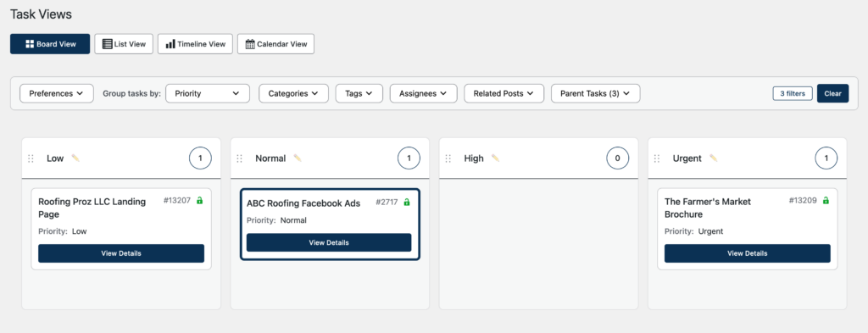Grab the drag handle of the Urgent column
Viewport: 868px width, 333px height.
click(x=657, y=158)
